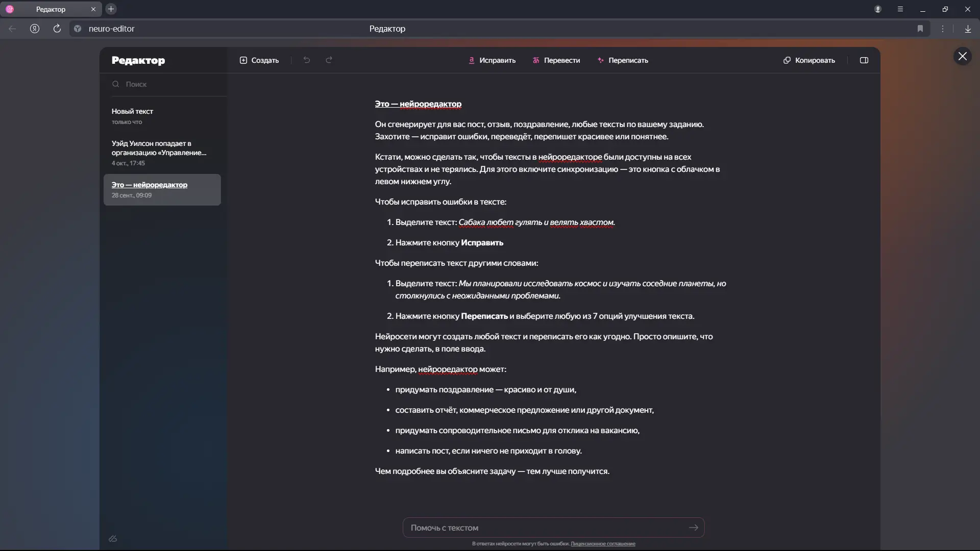Click the Копировать copy button
The image size is (980, 551).
pyautogui.click(x=809, y=60)
